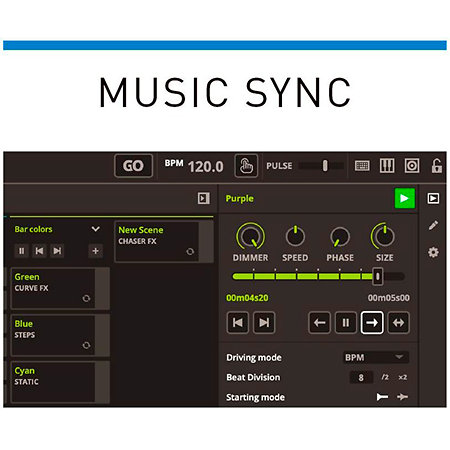Image resolution: width=450 pixels, height=450 pixels.
Task: Click the PHASE knob
Action: click(340, 237)
